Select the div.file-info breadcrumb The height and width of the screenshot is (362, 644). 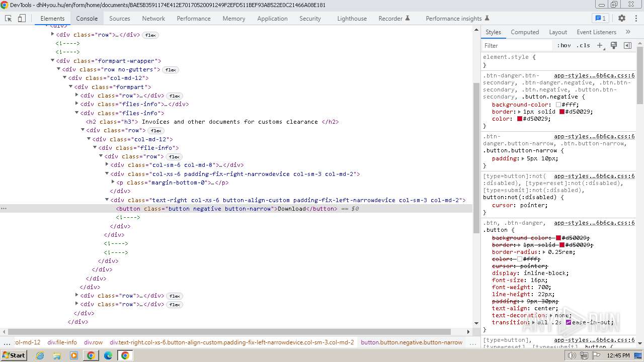coord(62,342)
